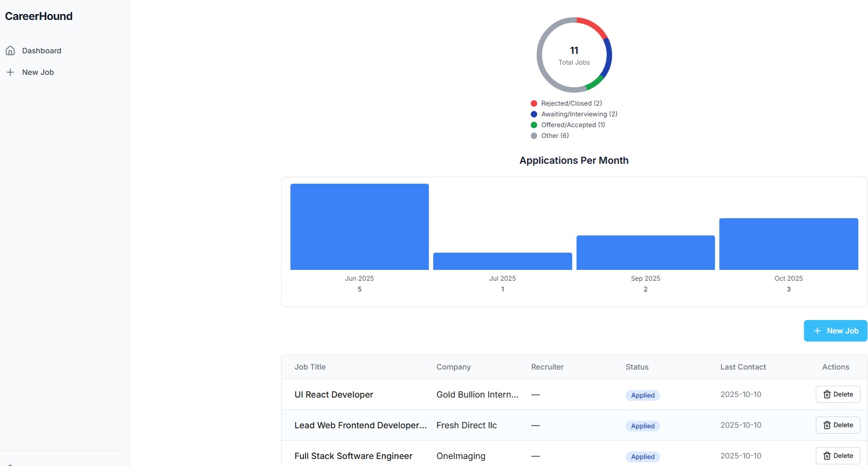Screen dimensions: 868x466
Task: Click the gray Other legend dot
Action: tap(534, 136)
